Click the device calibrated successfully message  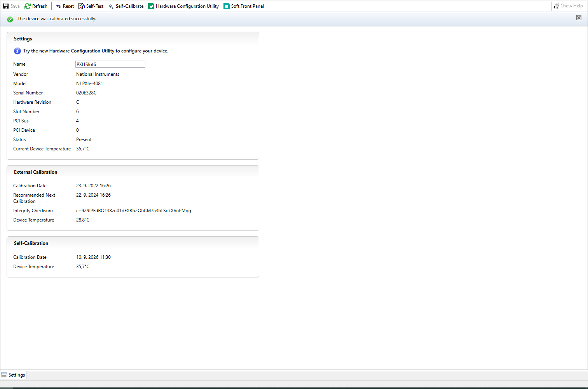point(57,19)
